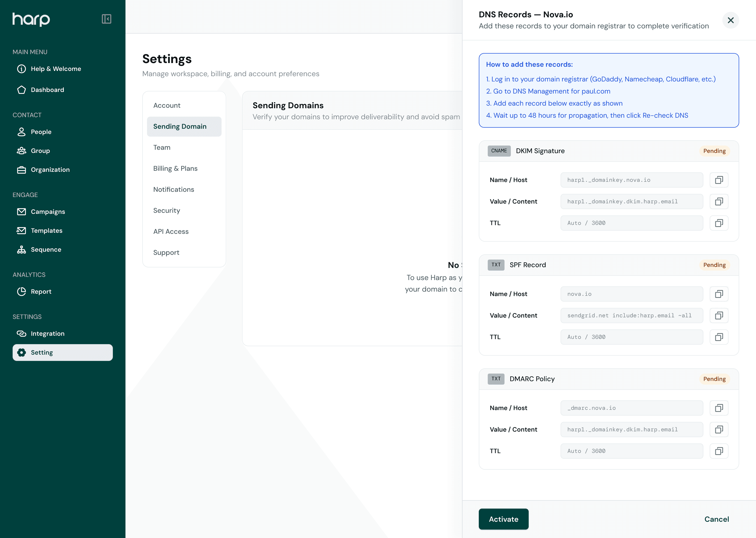Click the DMARC Value / Content field
756x538 pixels.
[x=632, y=429]
